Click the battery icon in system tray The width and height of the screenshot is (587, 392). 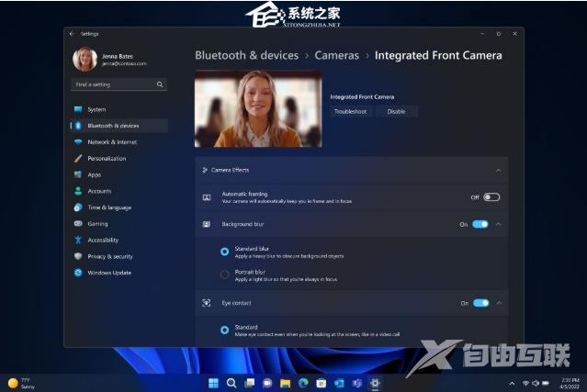click(546, 383)
